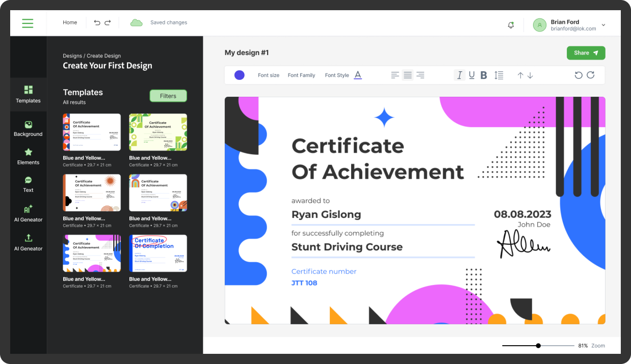Align text right
Screen dimensions: 631x364
(420, 75)
